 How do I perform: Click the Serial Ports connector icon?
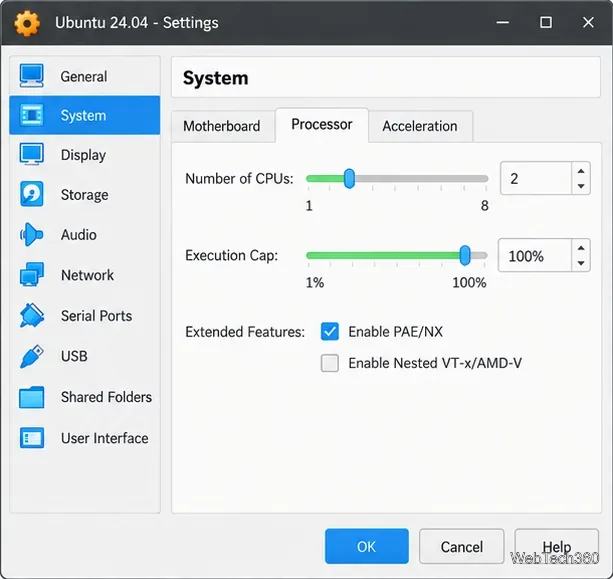(31, 315)
